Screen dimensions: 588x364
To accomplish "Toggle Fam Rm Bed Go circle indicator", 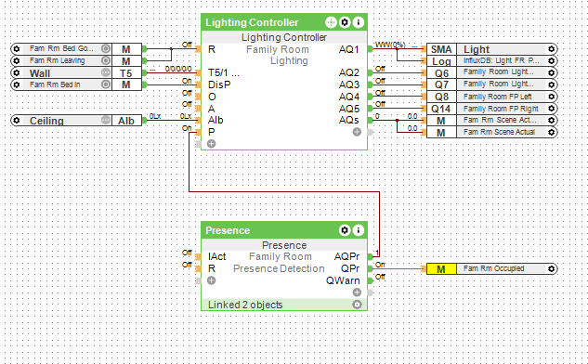I will [x=106, y=48].
